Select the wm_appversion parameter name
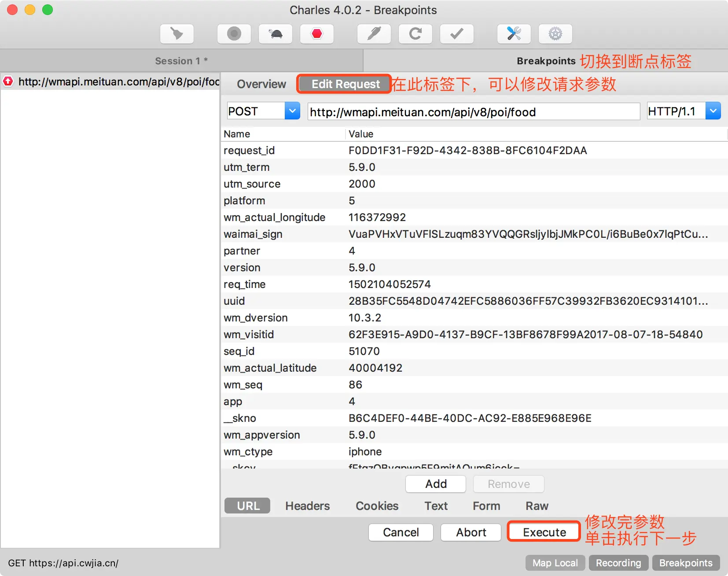The width and height of the screenshot is (728, 576). point(261,435)
